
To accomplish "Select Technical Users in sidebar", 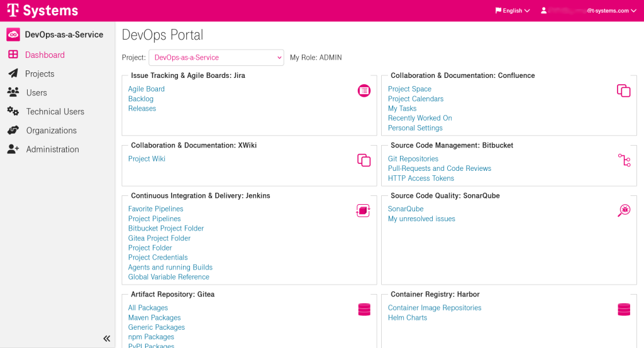I will (x=55, y=111).
